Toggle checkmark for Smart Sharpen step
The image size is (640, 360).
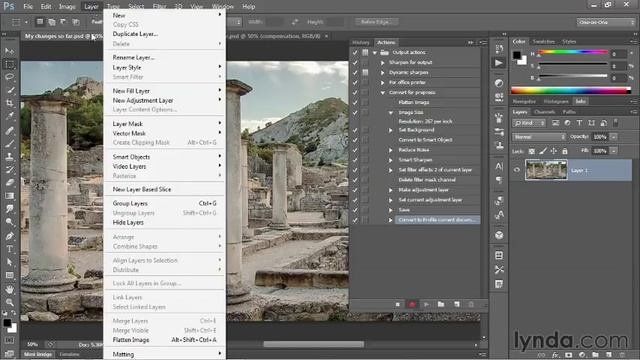coord(355,160)
